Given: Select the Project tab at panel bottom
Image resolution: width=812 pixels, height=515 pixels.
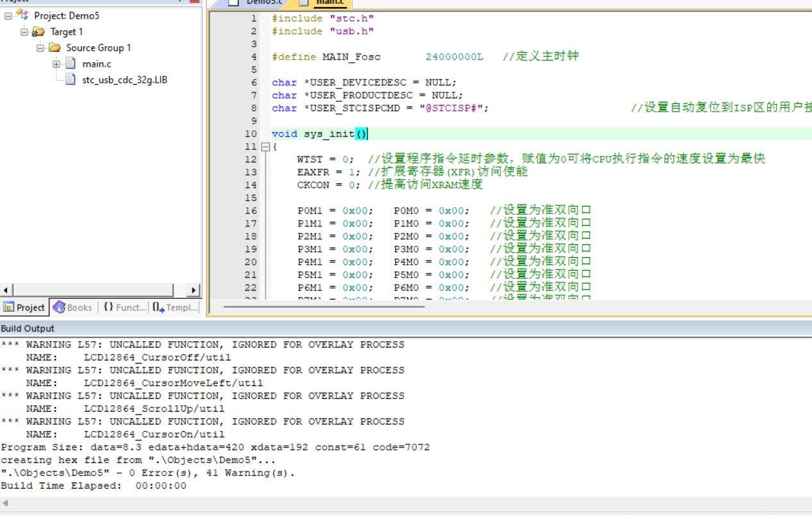Looking at the screenshot, I should click(x=24, y=308).
